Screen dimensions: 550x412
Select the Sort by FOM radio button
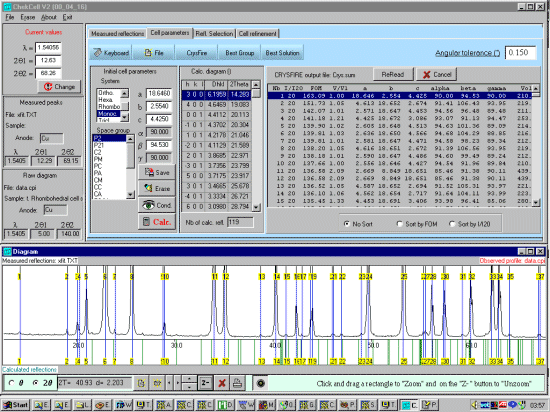399,224
